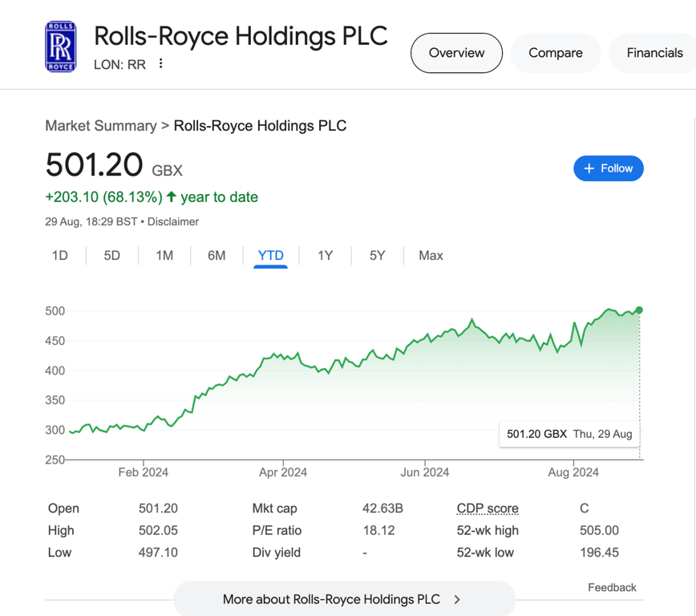Open the Disclaimer link

(x=173, y=221)
